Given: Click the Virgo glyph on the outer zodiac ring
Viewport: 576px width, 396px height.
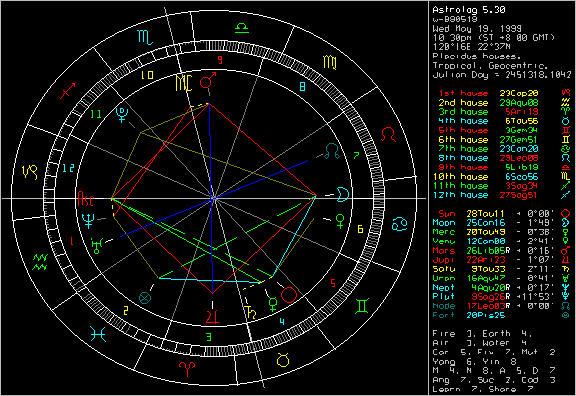Looking at the screenshot, I should tap(330, 62).
